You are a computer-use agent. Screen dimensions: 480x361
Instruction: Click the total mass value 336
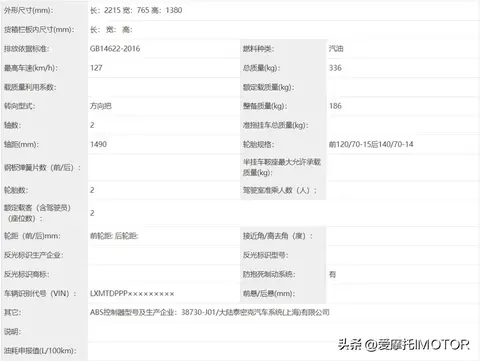click(335, 68)
